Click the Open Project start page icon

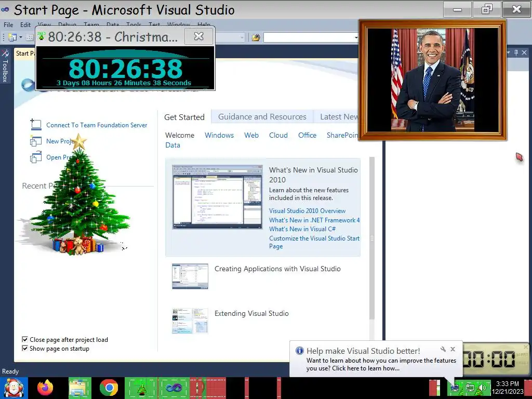(x=36, y=157)
